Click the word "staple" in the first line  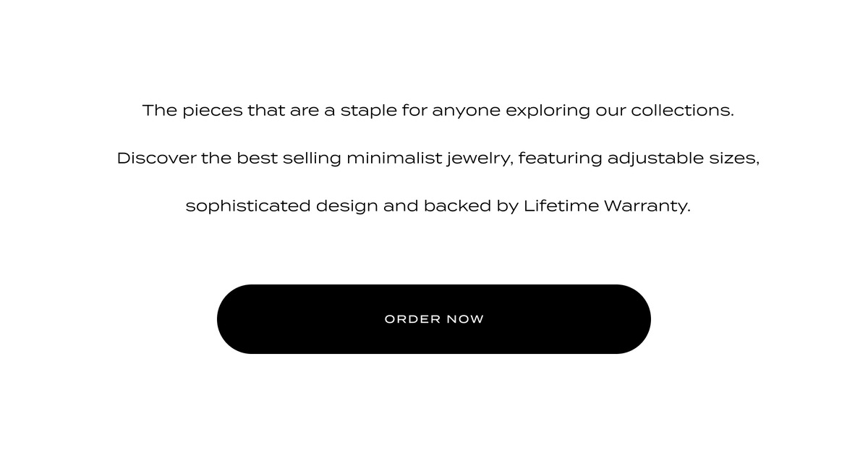[369, 111]
